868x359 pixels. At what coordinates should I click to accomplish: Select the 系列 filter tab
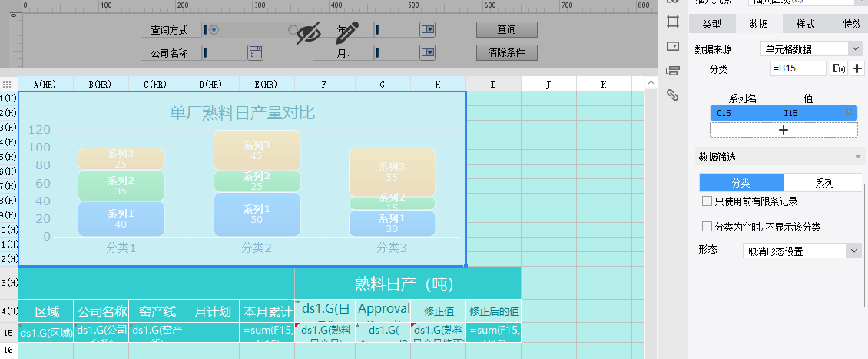click(x=824, y=183)
